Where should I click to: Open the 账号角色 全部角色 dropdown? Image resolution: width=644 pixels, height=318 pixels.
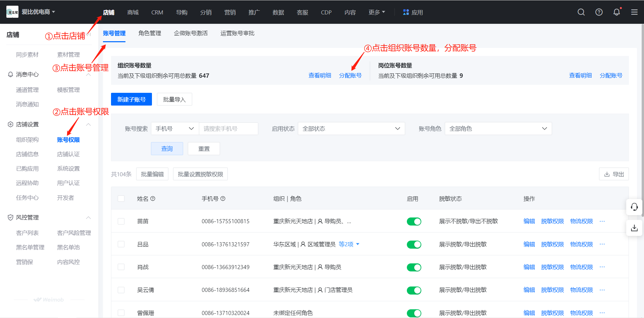pos(498,129)
